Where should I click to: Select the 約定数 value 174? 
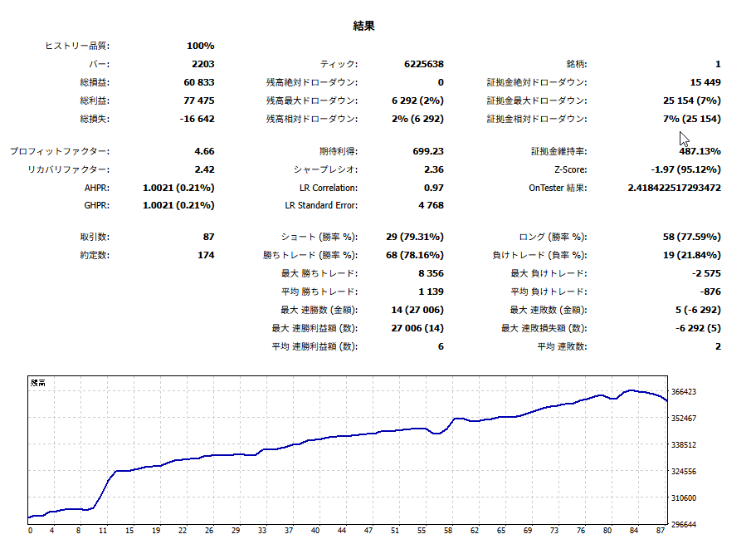point(206,255)
